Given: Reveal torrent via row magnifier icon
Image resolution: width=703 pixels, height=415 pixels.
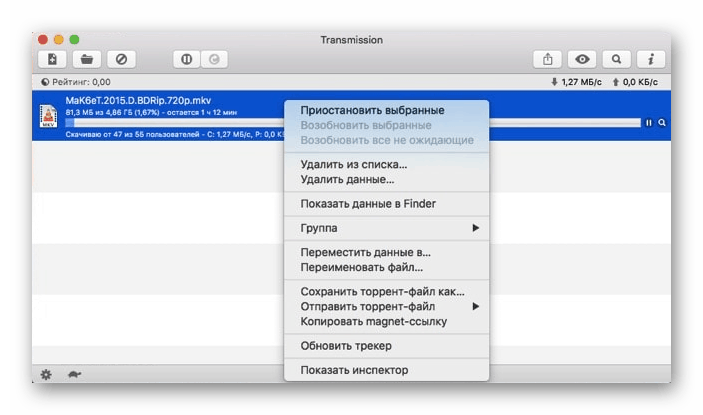Looking at the screenshot, I should 662,123.
